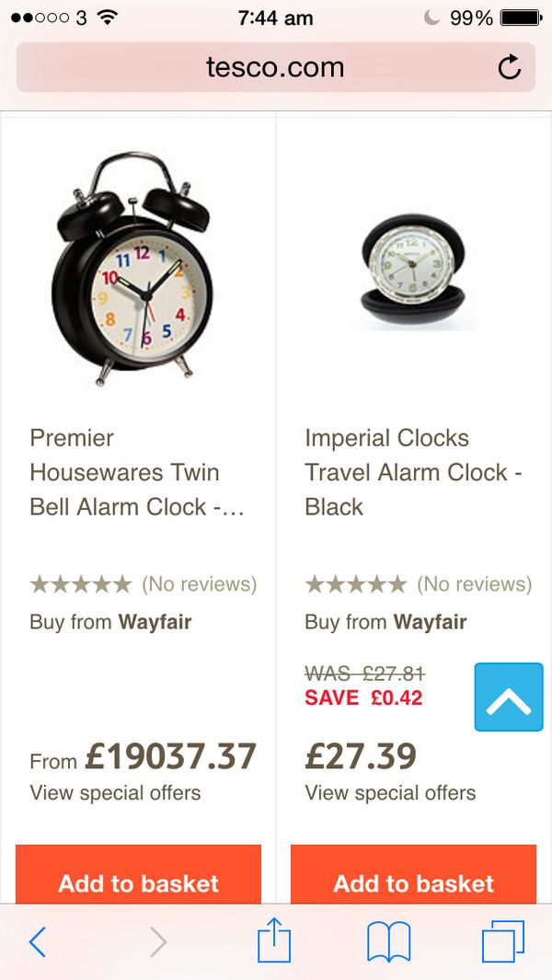Open Premier Housewares Twin Bell Alarm Clock title

pos(137,473)
